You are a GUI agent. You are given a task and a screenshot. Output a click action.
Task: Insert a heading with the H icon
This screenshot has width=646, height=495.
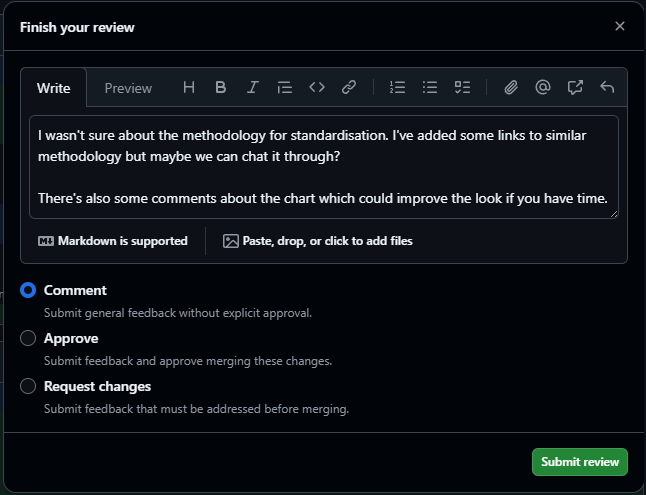click(189, 88)
